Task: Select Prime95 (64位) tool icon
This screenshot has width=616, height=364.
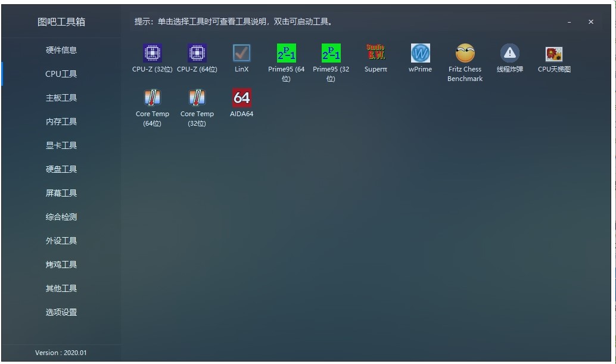Action: [x=287, y=53]
